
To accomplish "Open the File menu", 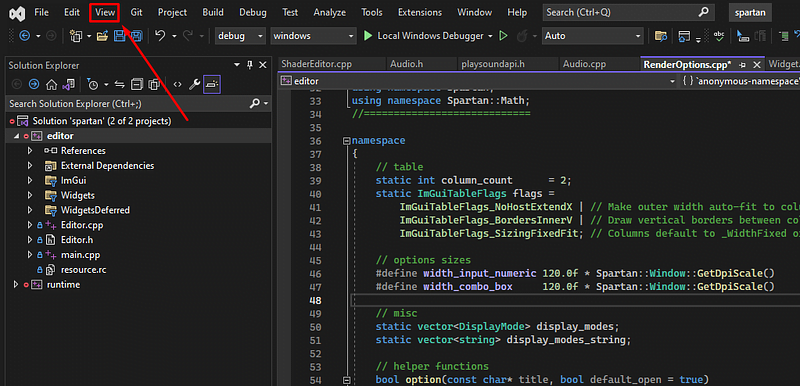I will click(x=41, y=13).
